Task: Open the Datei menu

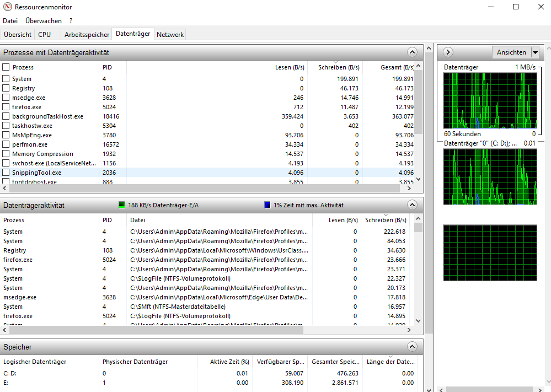Action: (x=10, y=20)
